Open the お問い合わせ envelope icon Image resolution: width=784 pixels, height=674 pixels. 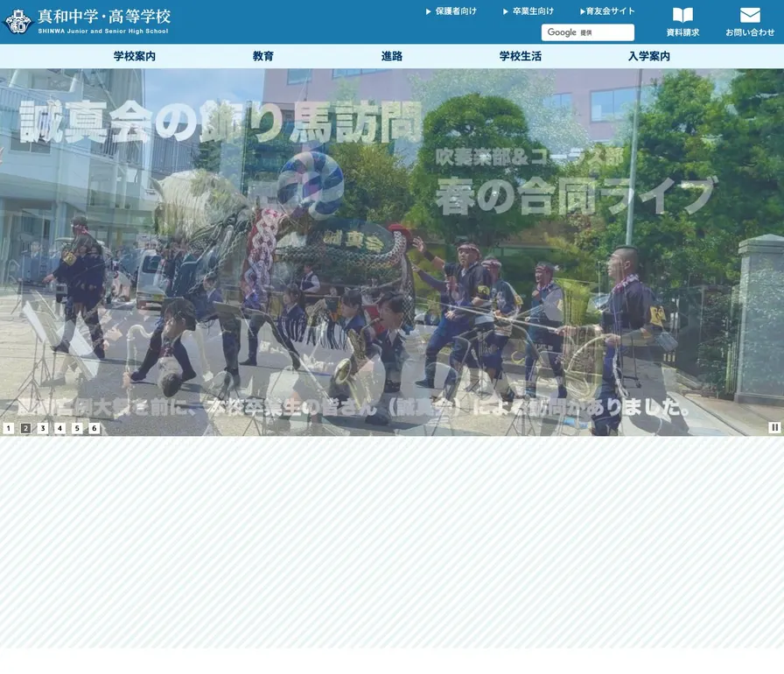[x=750, y=15]
